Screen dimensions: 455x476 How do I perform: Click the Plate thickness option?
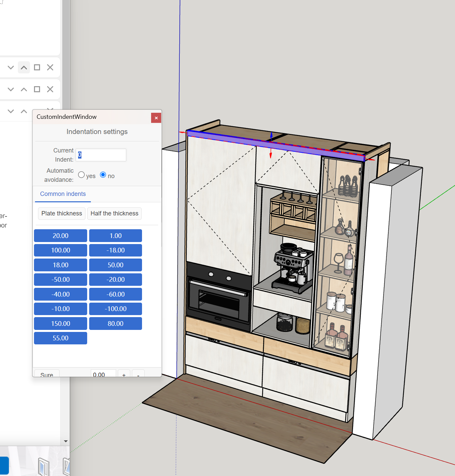(x=61, y=213)
